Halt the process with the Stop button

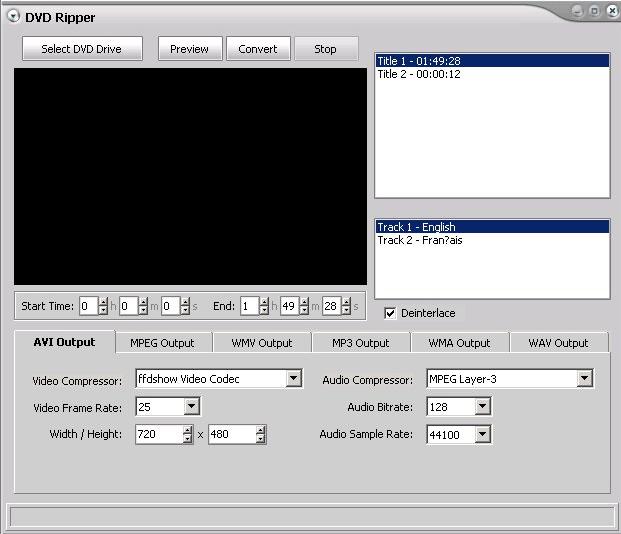tap(326, 49)
